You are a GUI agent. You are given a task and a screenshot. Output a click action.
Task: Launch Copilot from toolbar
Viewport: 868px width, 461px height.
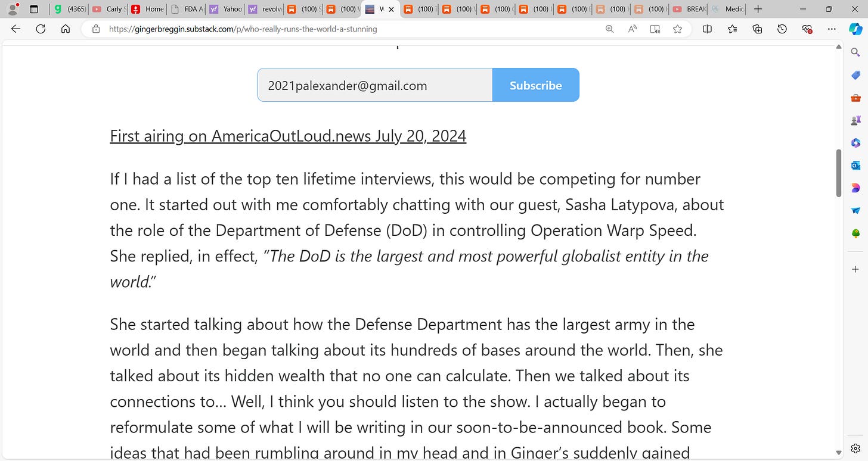856,29
